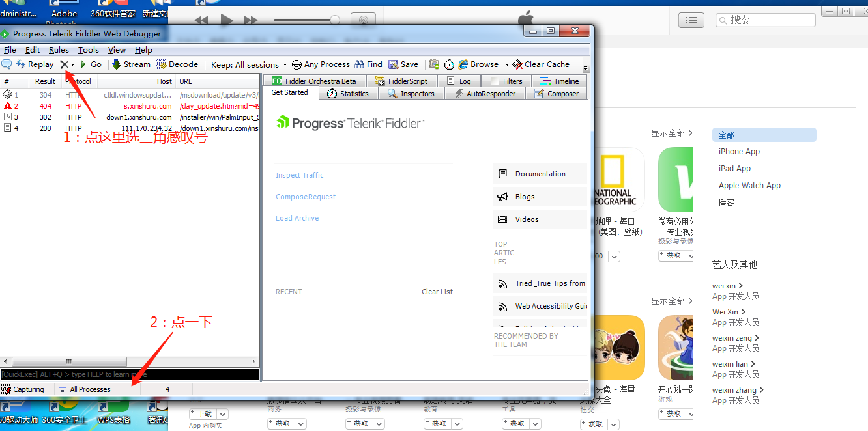Click the Replay sessions toolbar icon

pyautogui.click(x=21, y=64)
